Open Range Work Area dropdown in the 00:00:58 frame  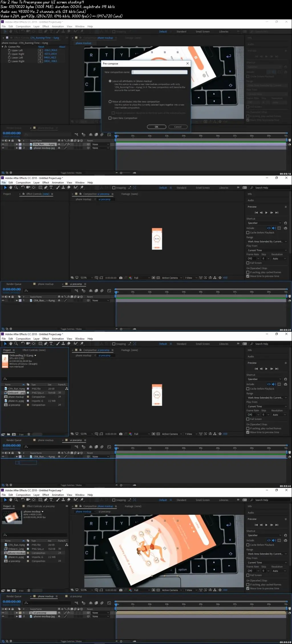click(267, 554)
